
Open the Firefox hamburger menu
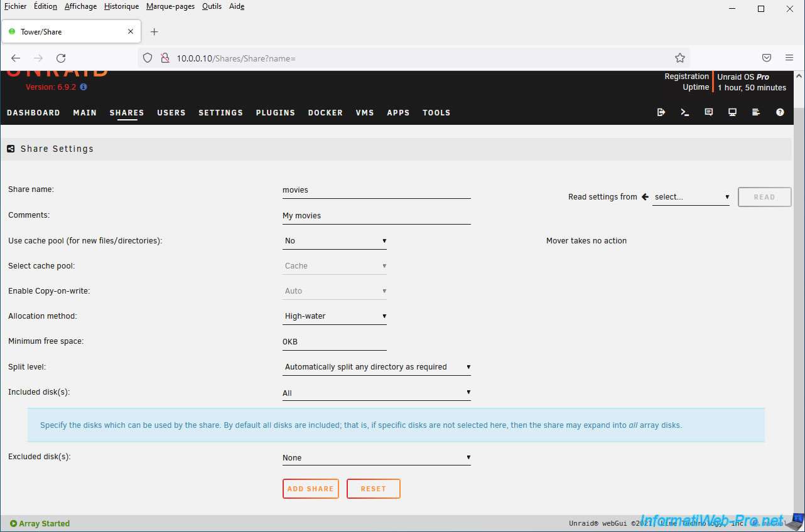click(789, 58)
